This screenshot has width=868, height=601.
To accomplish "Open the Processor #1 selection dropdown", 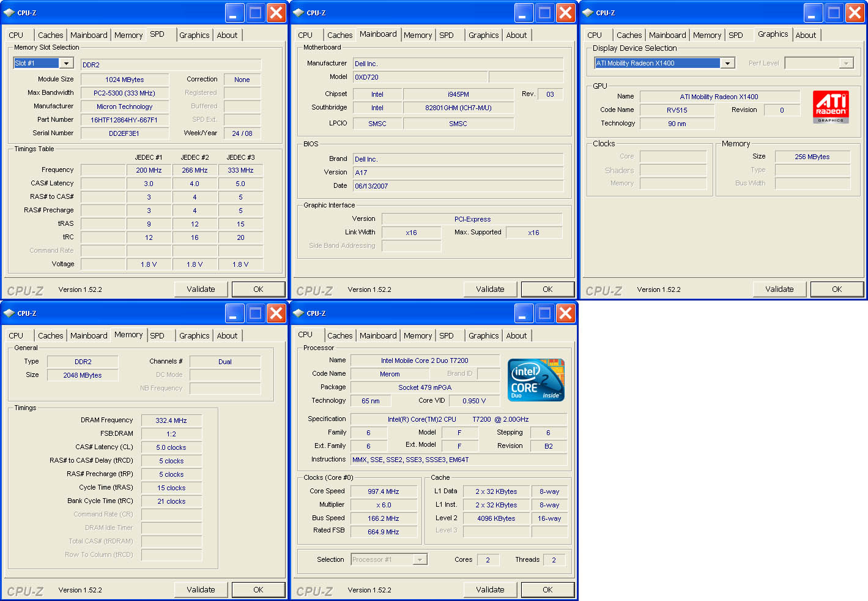I will (x=420, y=559).
